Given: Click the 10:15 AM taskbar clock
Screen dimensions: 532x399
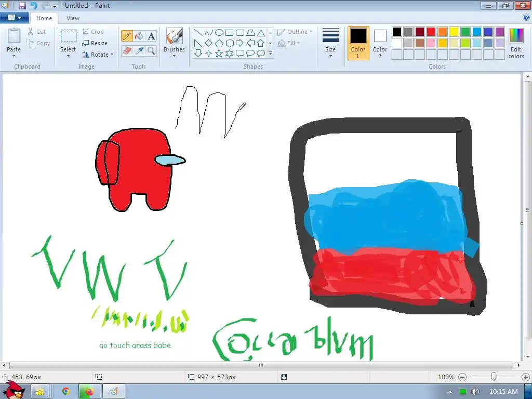Looking at the screenshot, I should [503, 392].
